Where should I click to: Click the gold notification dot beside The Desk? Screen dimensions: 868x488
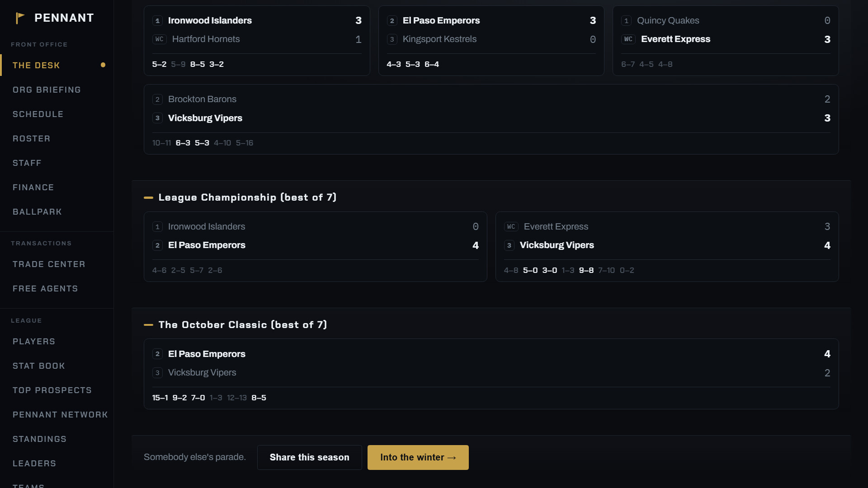[103, 65]
